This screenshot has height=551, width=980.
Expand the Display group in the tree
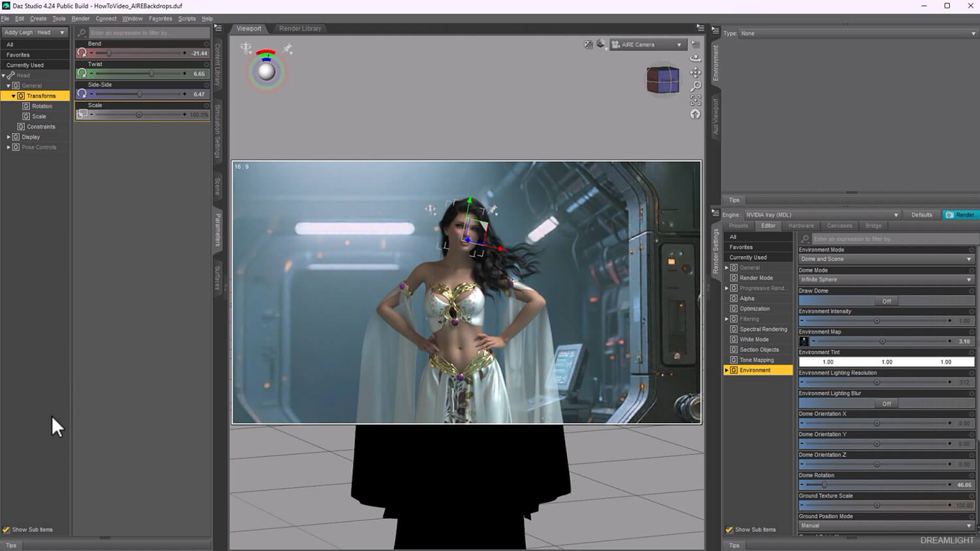8,137
